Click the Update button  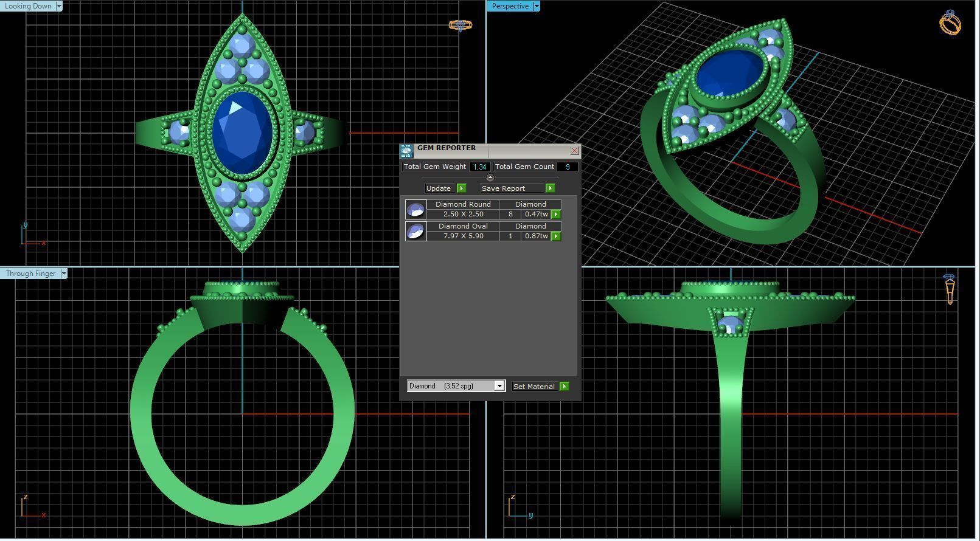tap(439, 188)
